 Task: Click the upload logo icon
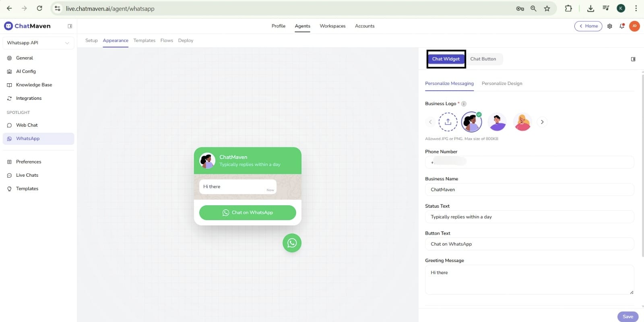click(448, 122)
